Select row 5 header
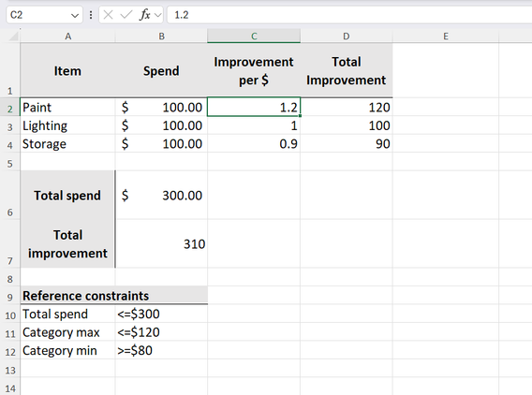The image size is (532, 395). (10, 162)
